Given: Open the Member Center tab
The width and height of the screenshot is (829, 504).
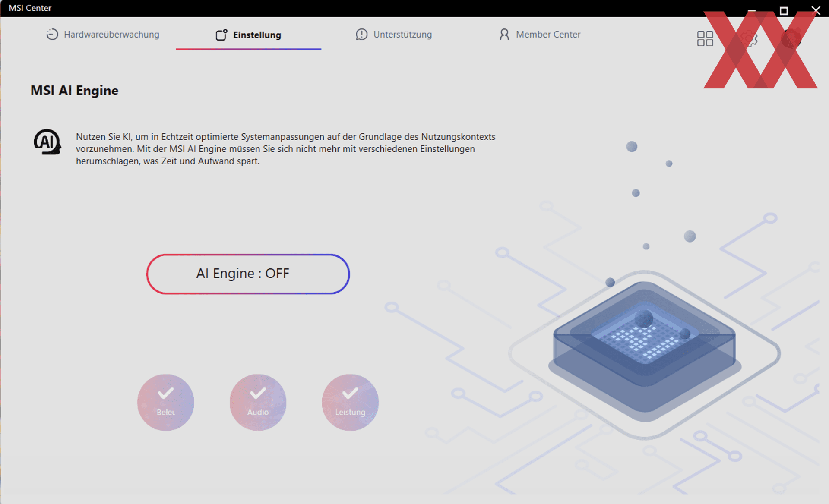Looking at the screenshot, I should point(539,35).
